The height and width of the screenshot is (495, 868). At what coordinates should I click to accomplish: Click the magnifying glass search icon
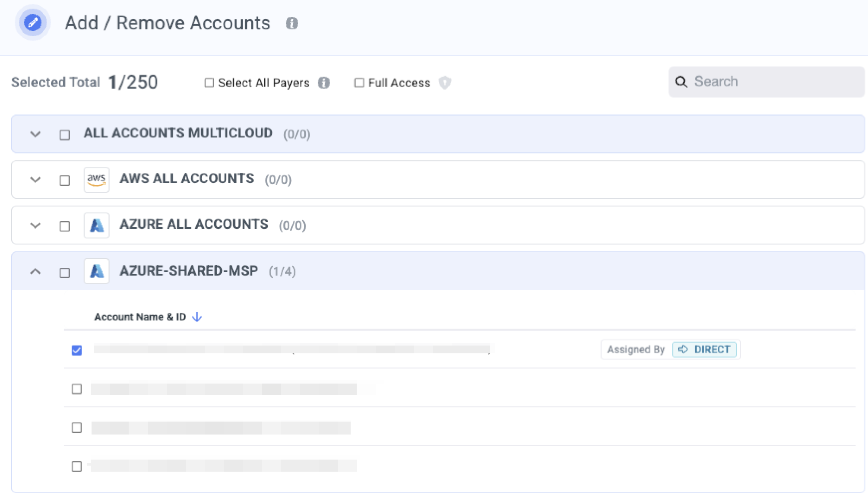pos(681,82)
